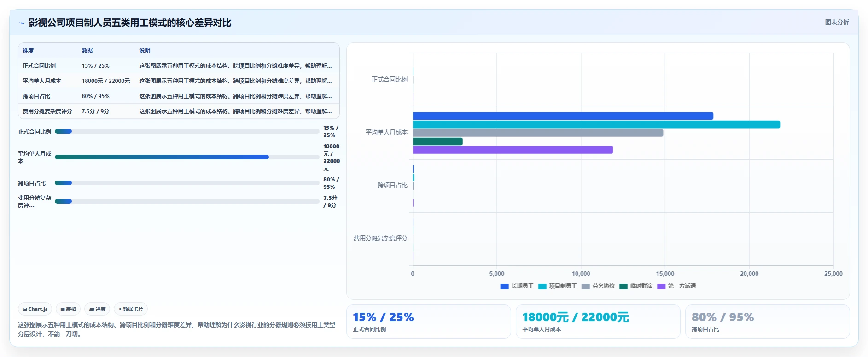Click the gray 劳务协议 bar in 平均单人月成本
Image resolution: width=868 pixels, height=357 pixels.
click(538, 133)
